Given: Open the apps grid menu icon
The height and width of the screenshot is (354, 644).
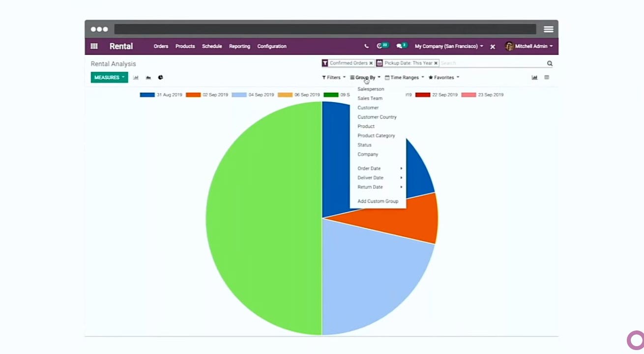Looking at the screenshot, I should (94, 46).
